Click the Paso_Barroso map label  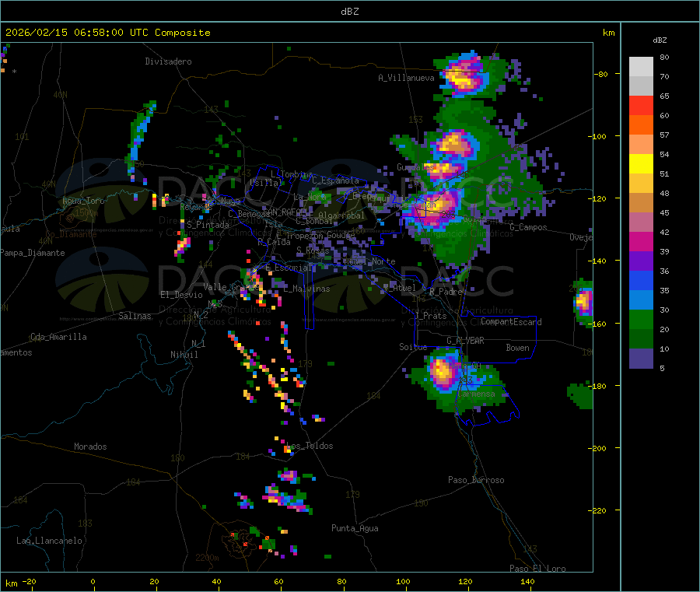pyautogui.click(x=476, y=480)
